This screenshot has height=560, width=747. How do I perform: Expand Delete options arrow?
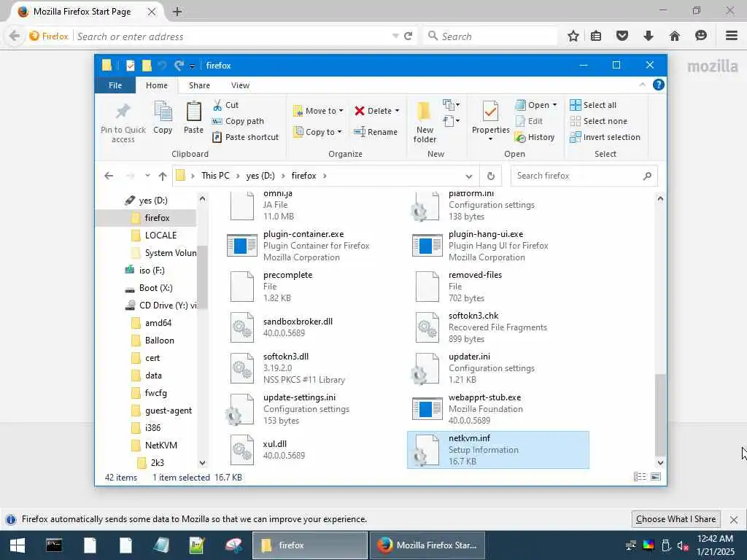point(398,111)
